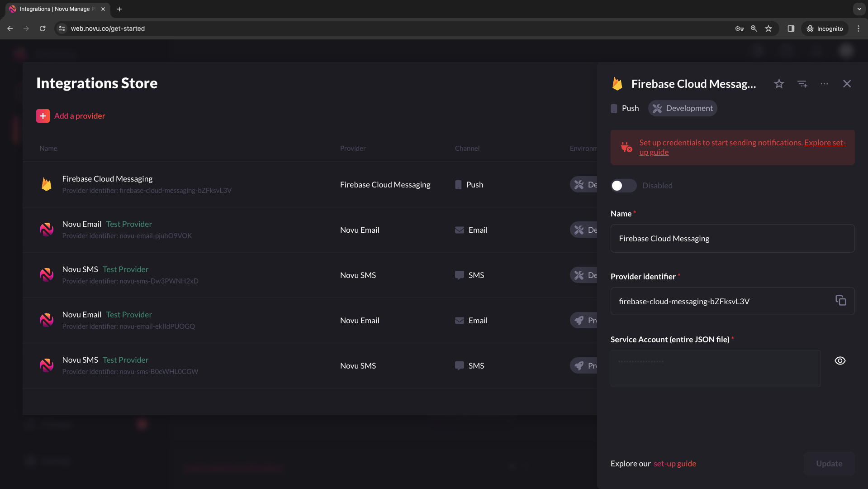Click the Development environment badge in panel

click(683, 108)
